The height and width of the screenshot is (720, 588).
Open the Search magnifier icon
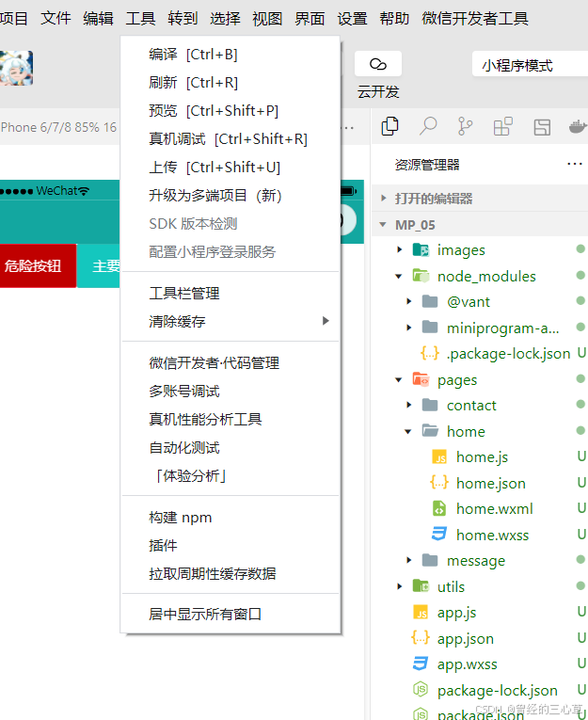point(427,126)
